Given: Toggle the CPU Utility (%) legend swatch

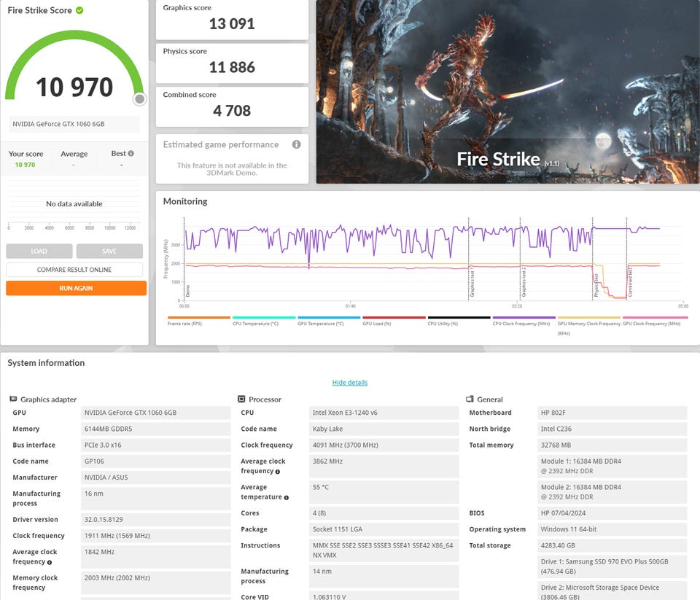Looking at the screenshot, I should click(x=459, y=317).
